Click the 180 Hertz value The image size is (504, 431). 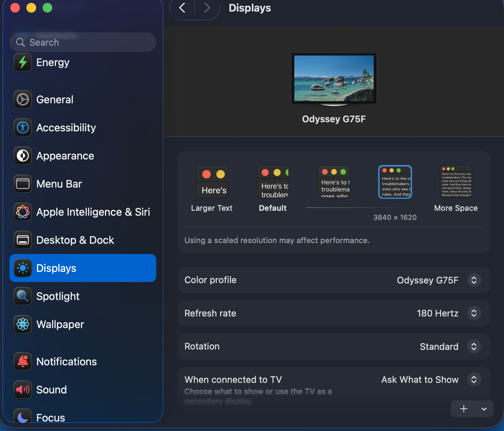438,313
